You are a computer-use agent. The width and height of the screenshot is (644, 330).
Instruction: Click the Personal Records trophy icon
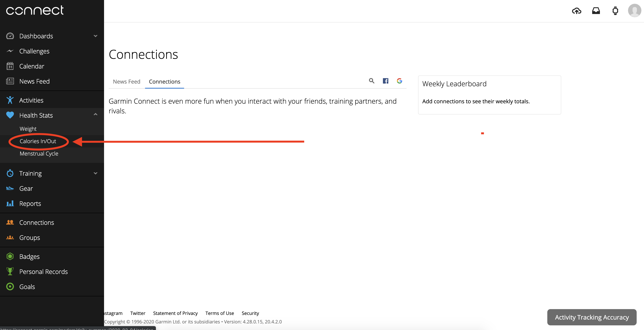tap(10, 271)
